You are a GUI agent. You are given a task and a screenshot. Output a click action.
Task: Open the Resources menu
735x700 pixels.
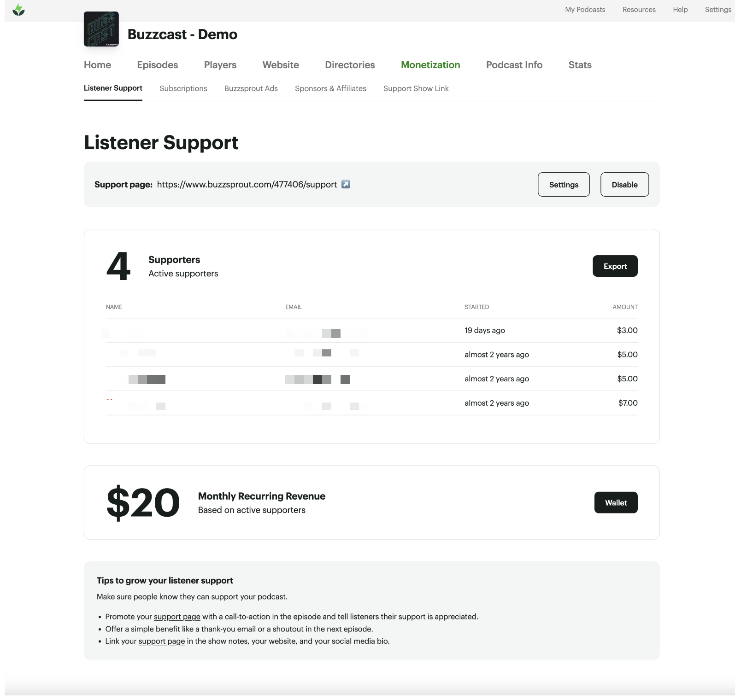click(639, 10)
